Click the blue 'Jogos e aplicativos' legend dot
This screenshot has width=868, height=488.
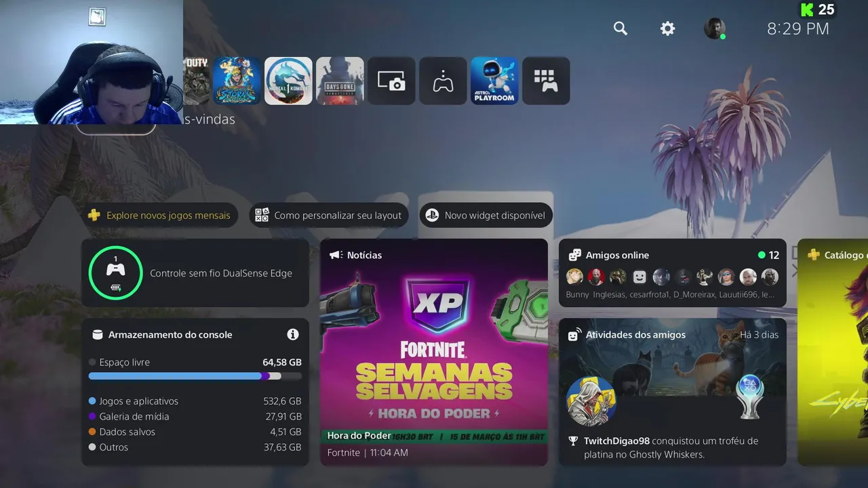click(x=92, y=401)
